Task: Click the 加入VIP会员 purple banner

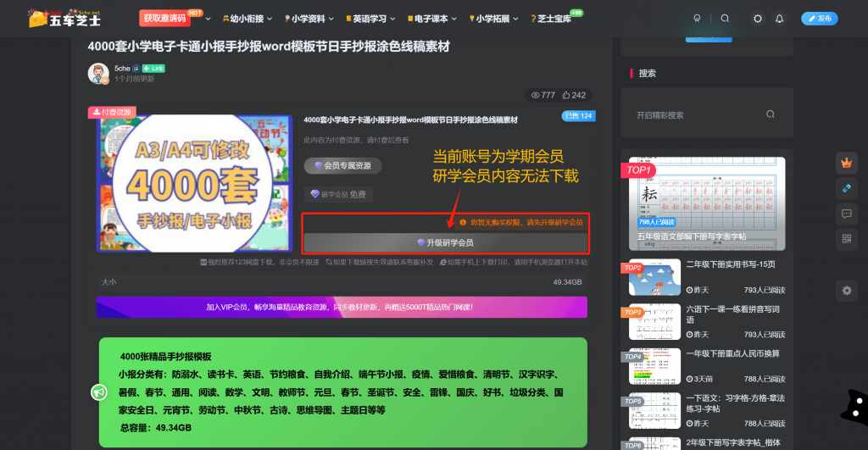Action: click(x=342, y=307)
